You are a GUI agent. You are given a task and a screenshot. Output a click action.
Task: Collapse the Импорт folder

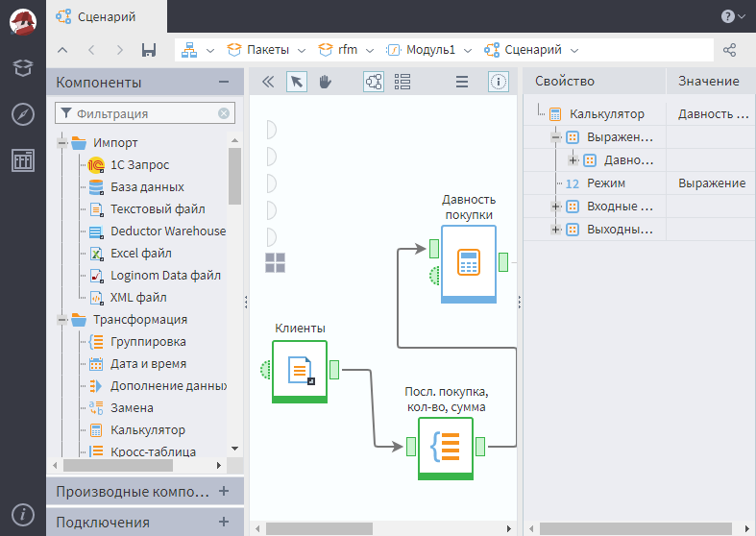coord(62,143)
